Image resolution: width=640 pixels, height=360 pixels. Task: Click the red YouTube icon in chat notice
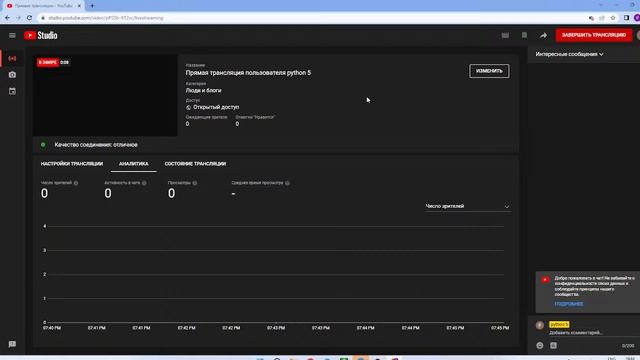pos(545,280)
